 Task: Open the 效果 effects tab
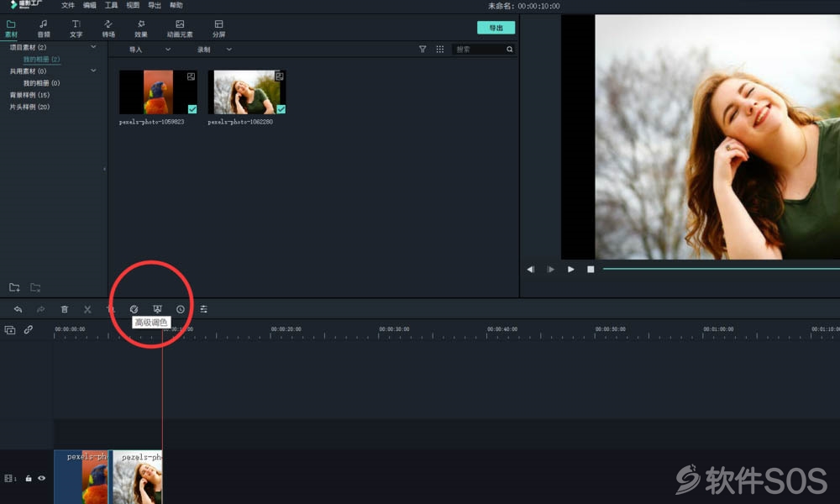(x=141, y=29)
